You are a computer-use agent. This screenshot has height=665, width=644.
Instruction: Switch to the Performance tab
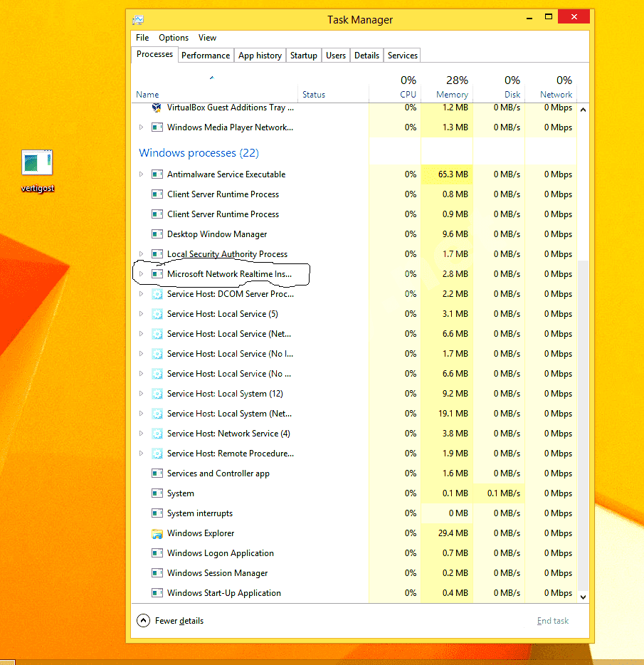click(x=205, y=56)
